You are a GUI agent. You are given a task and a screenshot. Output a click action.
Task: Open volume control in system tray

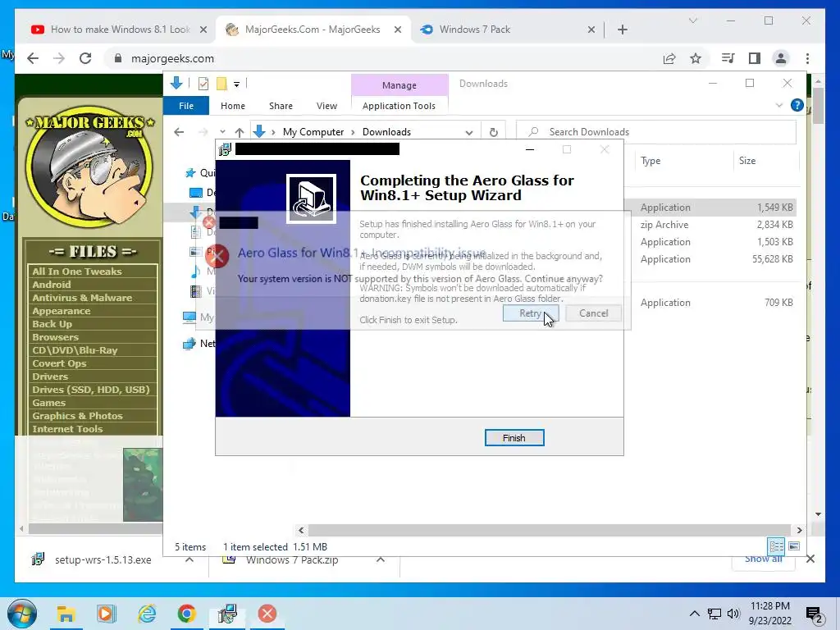pyautogui.click(x=733, y=614)
